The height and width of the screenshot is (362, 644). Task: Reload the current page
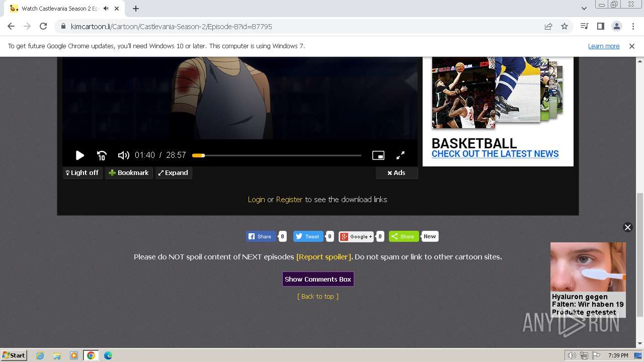[43, 26]
